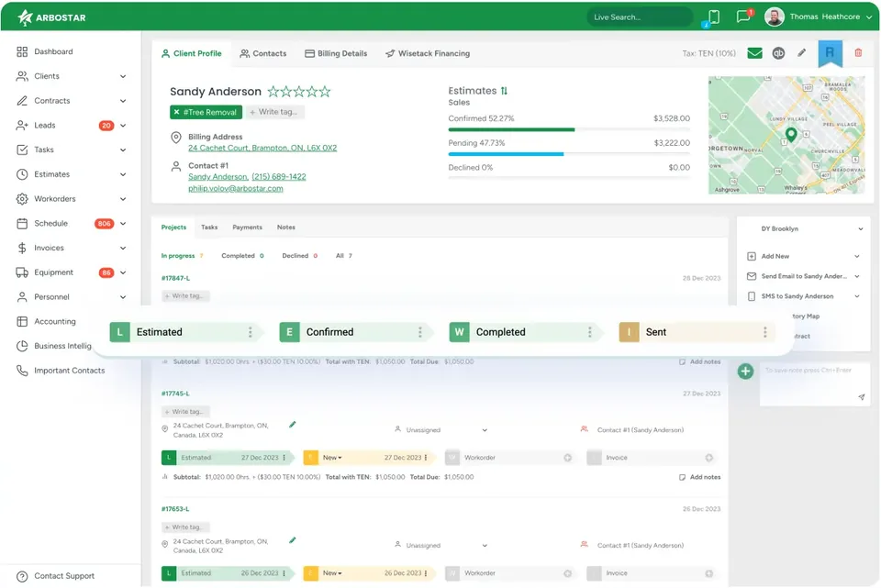Click the send note paper-plane icon

(x=862, y=397)
